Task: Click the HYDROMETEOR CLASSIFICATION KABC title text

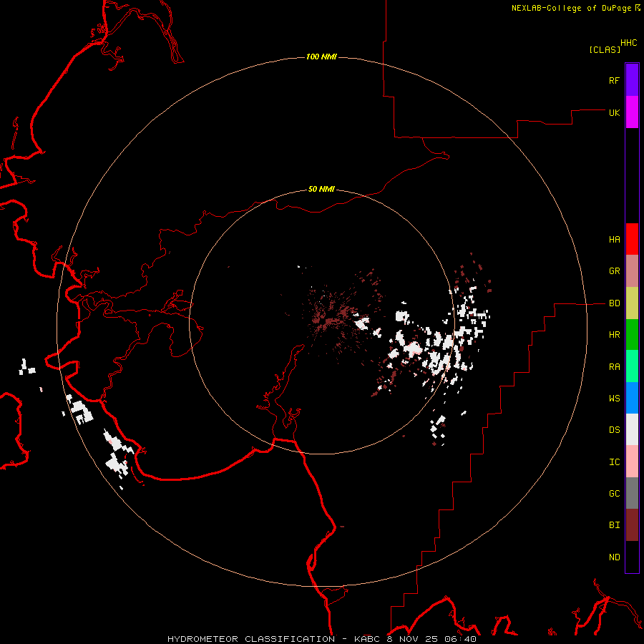Action: click(x=321, y=639)
